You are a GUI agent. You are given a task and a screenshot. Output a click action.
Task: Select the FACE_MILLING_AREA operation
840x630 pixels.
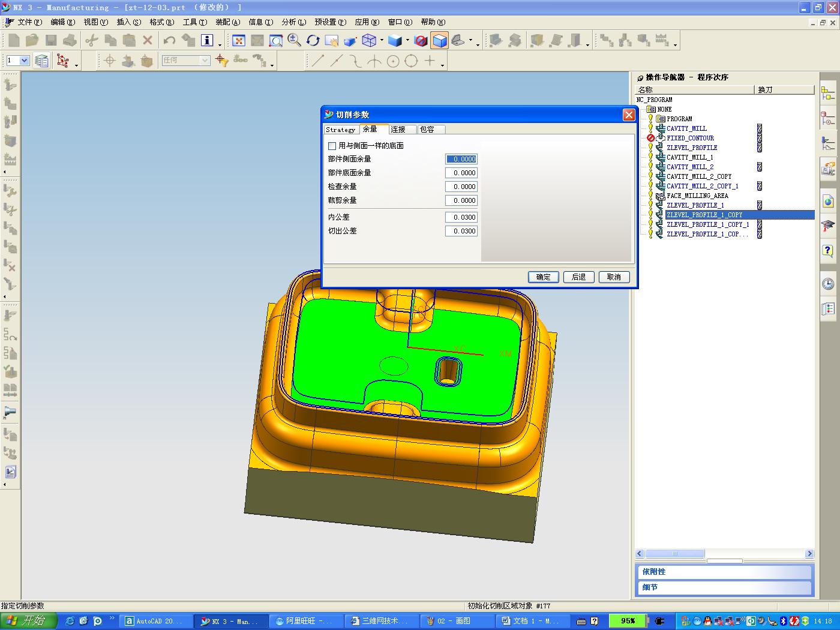tap(697, 196)
